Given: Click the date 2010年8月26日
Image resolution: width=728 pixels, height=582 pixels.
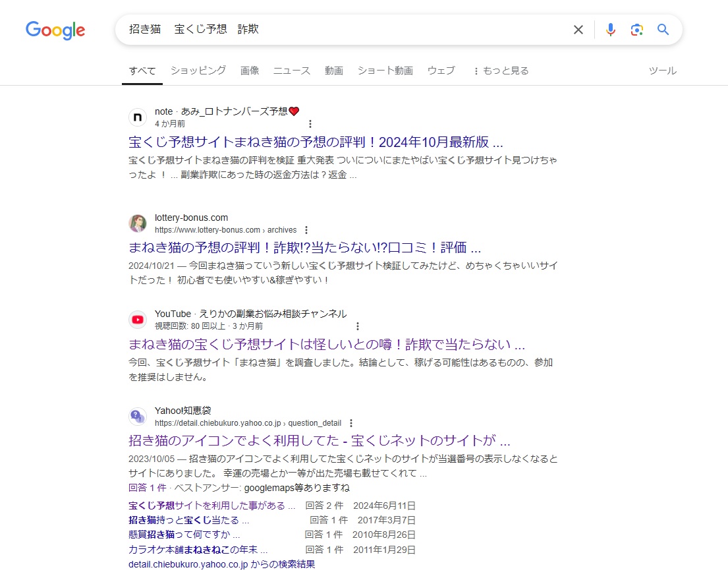Looking at the screenshot, I should (x=384, y=535).
